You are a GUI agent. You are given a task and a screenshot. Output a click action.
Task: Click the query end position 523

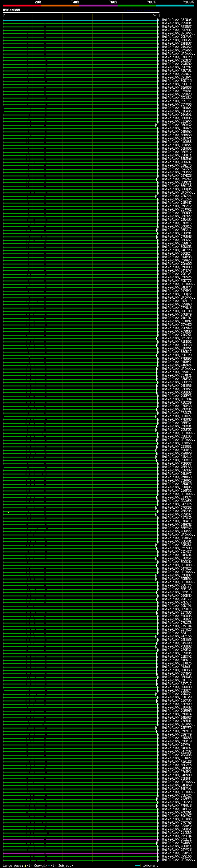pos(155,15)
